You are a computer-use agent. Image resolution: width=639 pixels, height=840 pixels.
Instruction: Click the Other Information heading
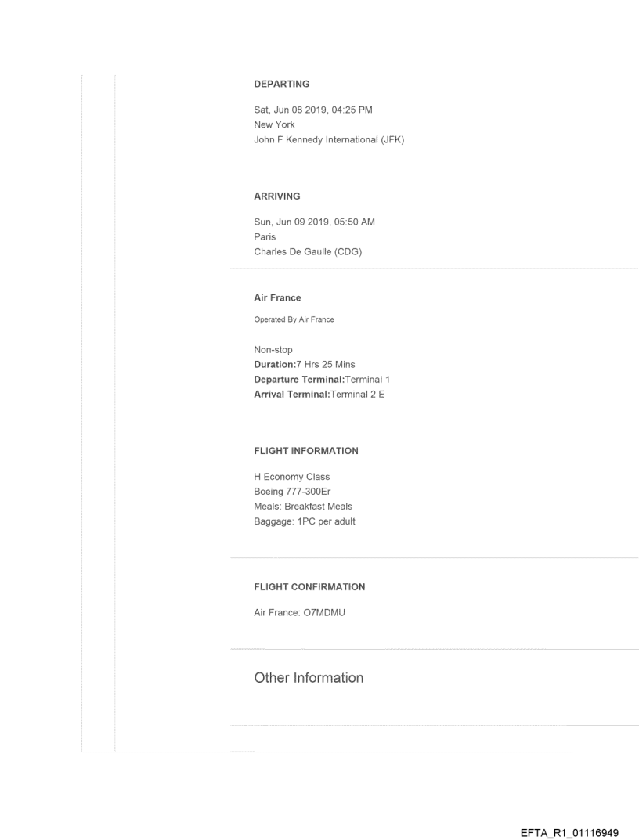[x=309, y=678]
